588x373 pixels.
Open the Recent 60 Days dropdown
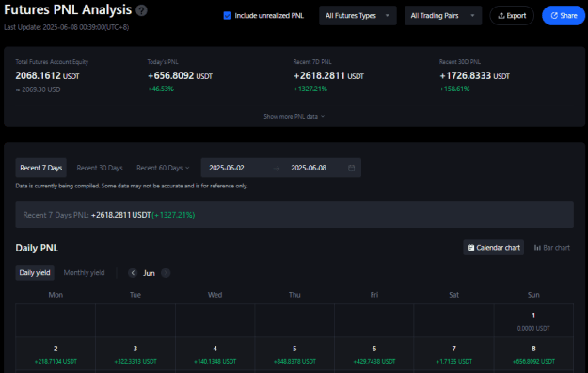(163, 168)
